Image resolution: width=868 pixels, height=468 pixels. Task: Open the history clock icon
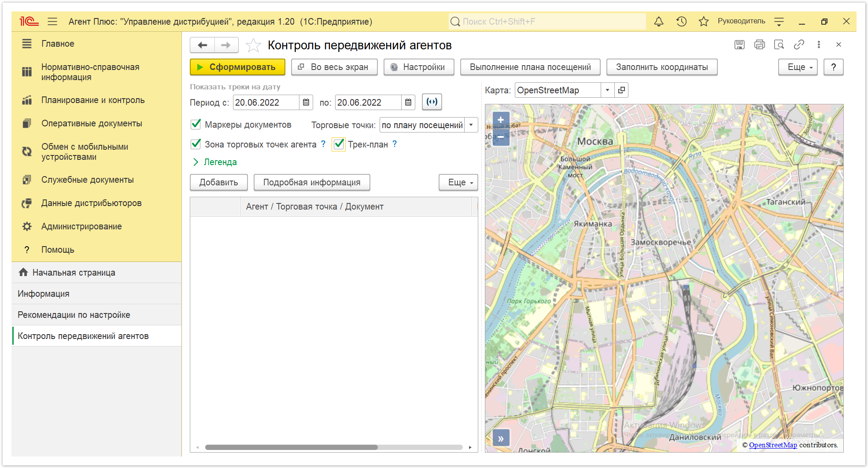point(681,22)
